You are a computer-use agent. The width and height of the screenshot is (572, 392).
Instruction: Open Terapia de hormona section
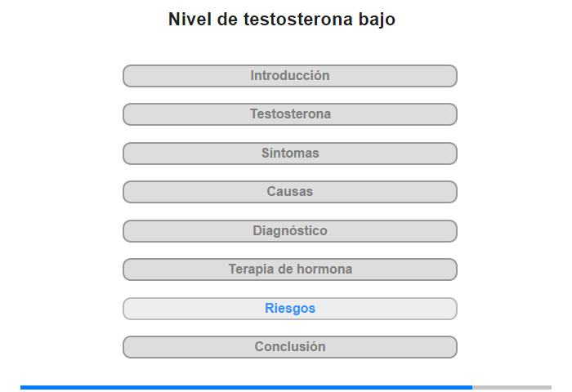pyautogui.click(x=290, y=269)
